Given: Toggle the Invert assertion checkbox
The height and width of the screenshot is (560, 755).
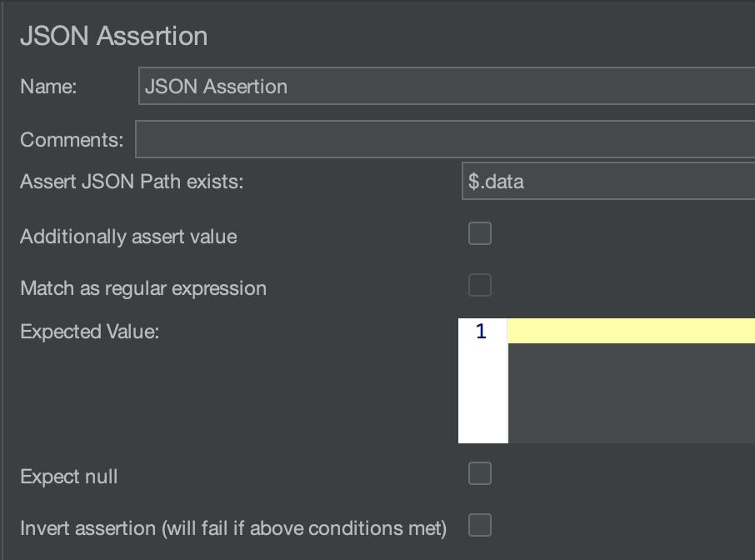Looking at the screenshot, I should (480, 526).
